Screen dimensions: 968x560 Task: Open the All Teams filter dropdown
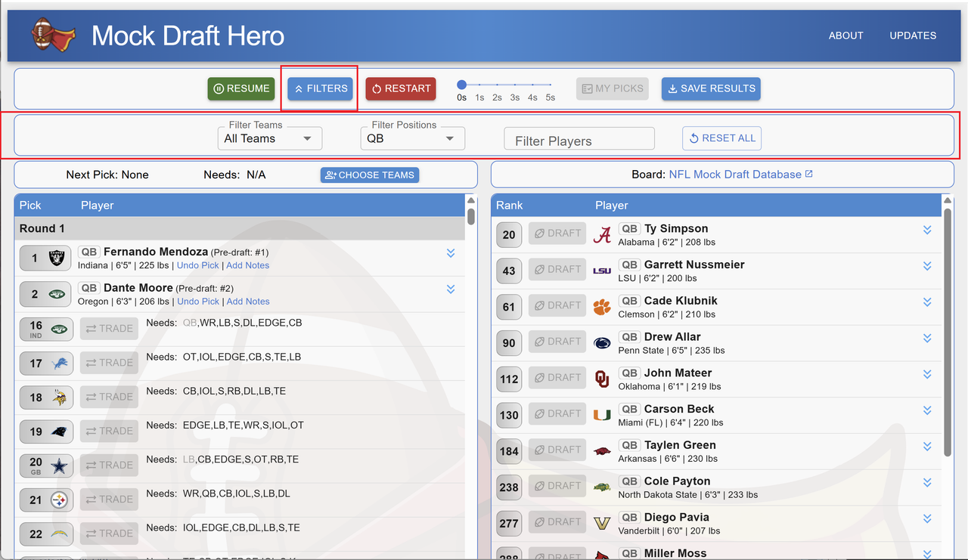tap(270, 138)
